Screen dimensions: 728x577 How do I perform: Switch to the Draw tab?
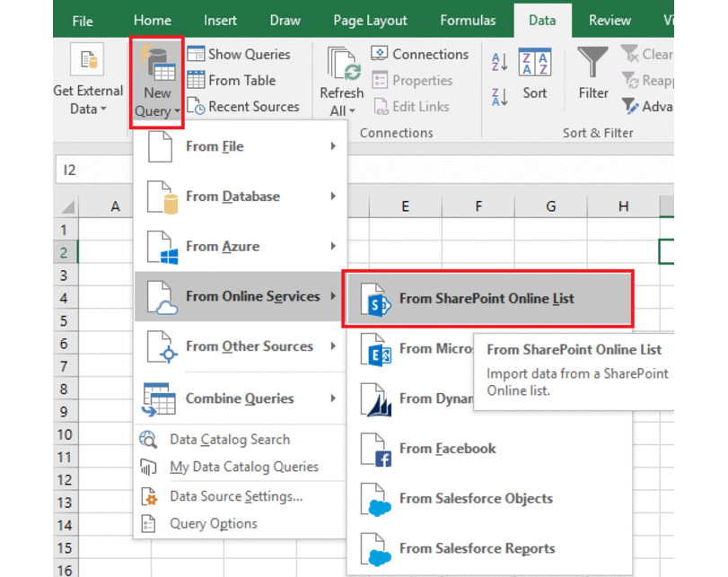(x=285, y=21)
